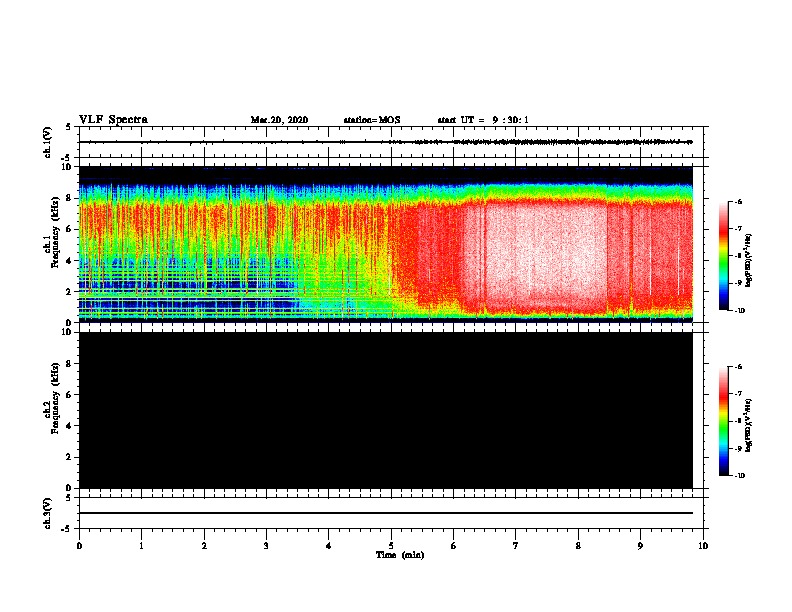Click time axis tick label "3"

point(266,546)
